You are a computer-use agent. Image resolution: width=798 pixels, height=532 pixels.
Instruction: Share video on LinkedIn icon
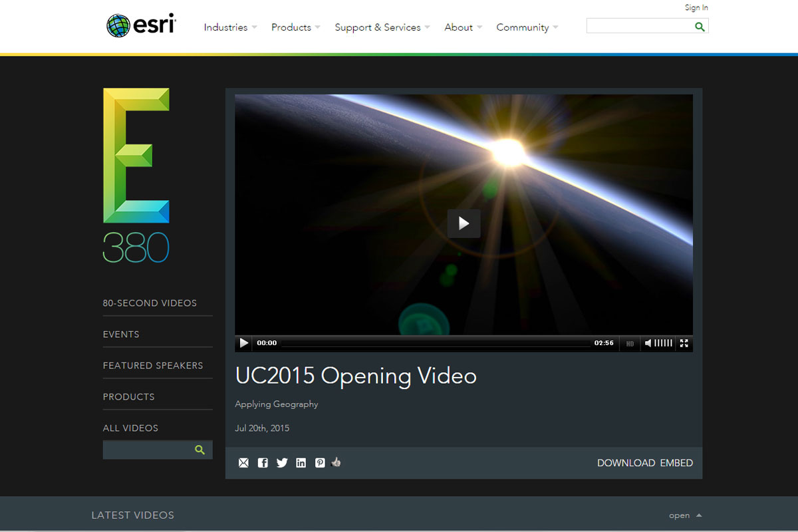click(x=301, y=463)
